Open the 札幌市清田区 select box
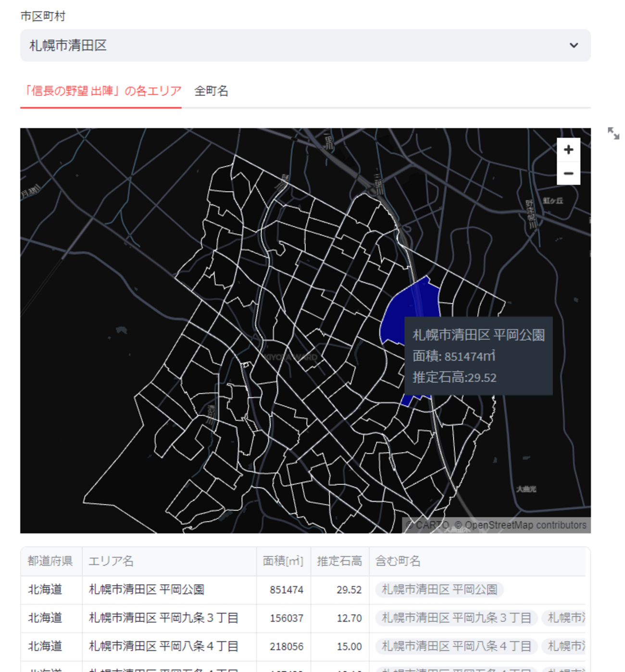The width and height of the screenshot is (625, 672). pyautogui.click(x=305, y=45)
